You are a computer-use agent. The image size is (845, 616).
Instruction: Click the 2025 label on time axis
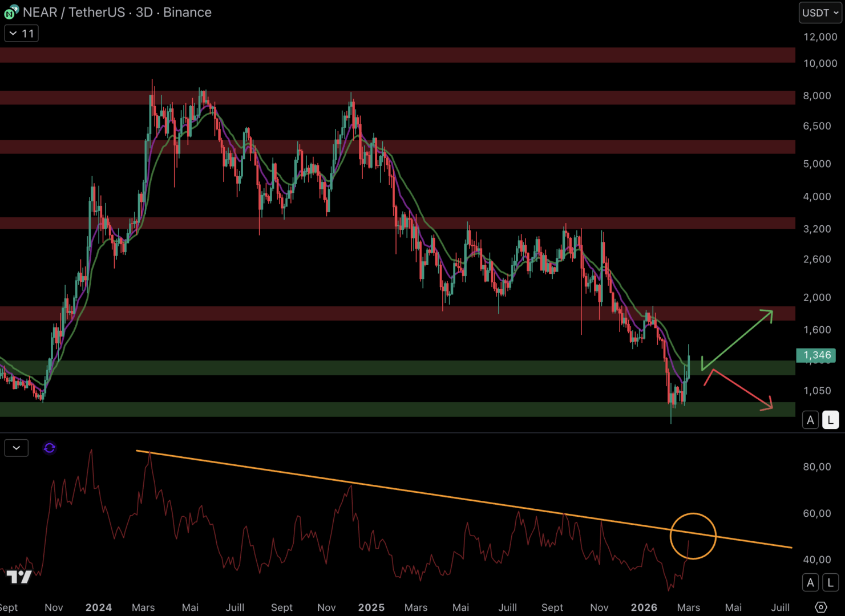tap(371, 607)
